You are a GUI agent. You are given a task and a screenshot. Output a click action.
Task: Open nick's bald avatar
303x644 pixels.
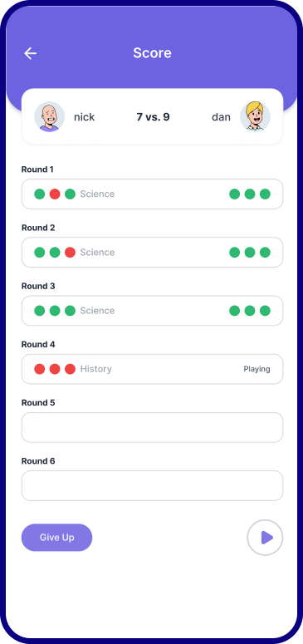point(49,117)
